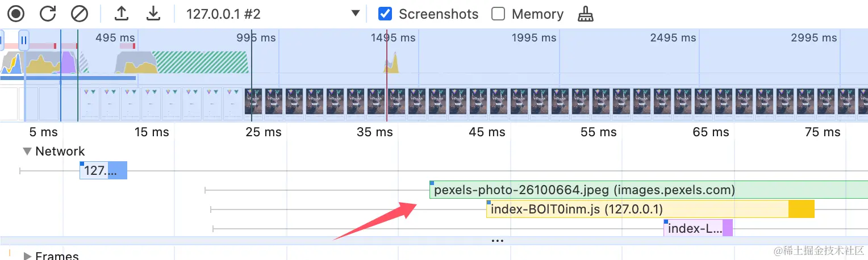Click the right overview range handle
This screenshot has width=868, height=260.
click(x=23, y=40)
